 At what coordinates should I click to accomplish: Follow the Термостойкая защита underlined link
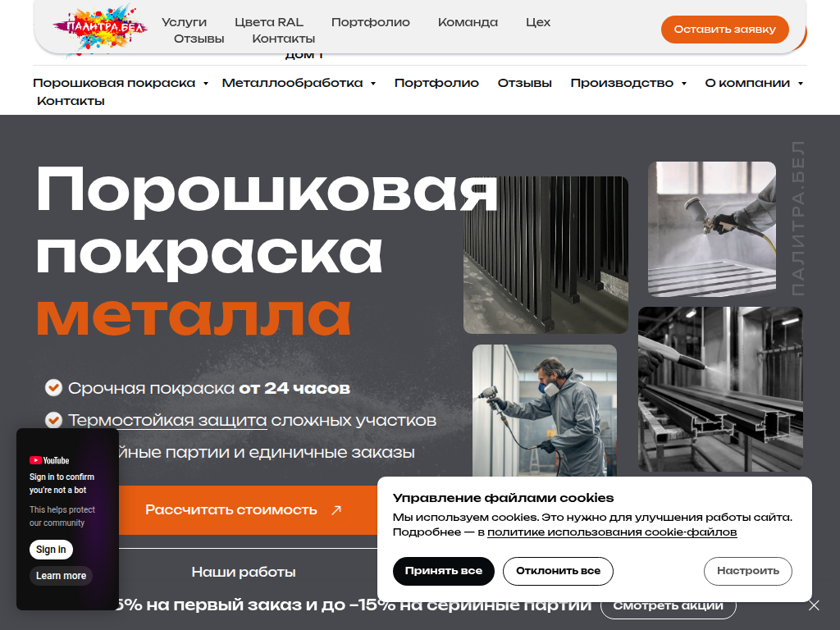point(167,421)
